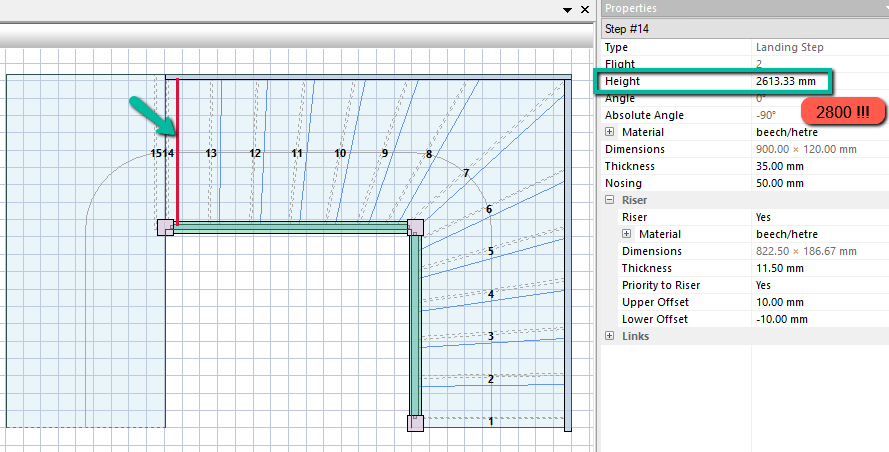Screen dimensions: 889x452
Task: Select step number 9 in the plan
Action: [385, 153]
